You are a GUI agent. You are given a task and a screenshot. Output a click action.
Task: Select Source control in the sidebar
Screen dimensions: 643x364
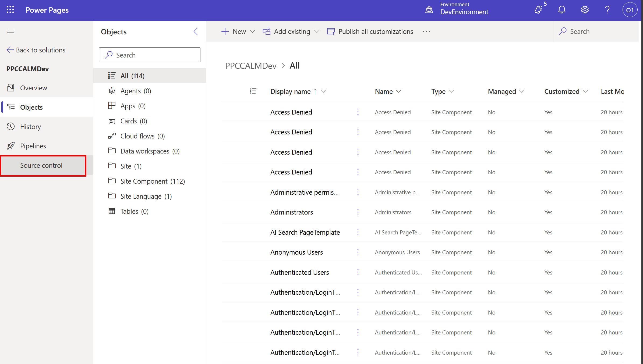41,165
